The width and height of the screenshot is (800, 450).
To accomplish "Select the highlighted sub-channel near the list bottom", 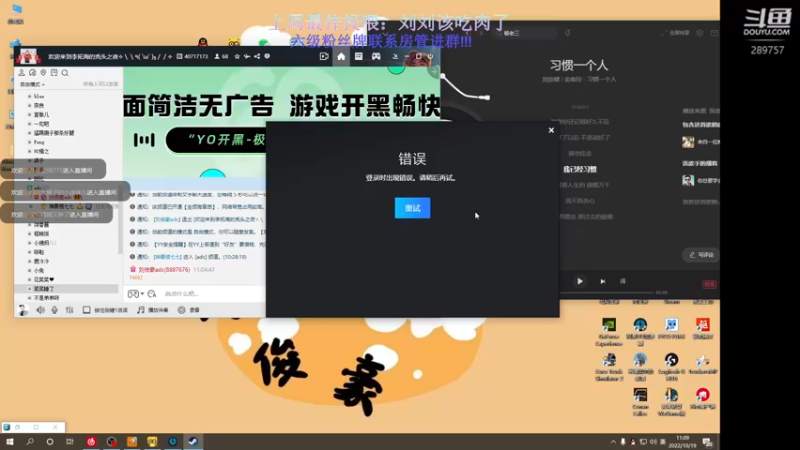I will point(68,289).
